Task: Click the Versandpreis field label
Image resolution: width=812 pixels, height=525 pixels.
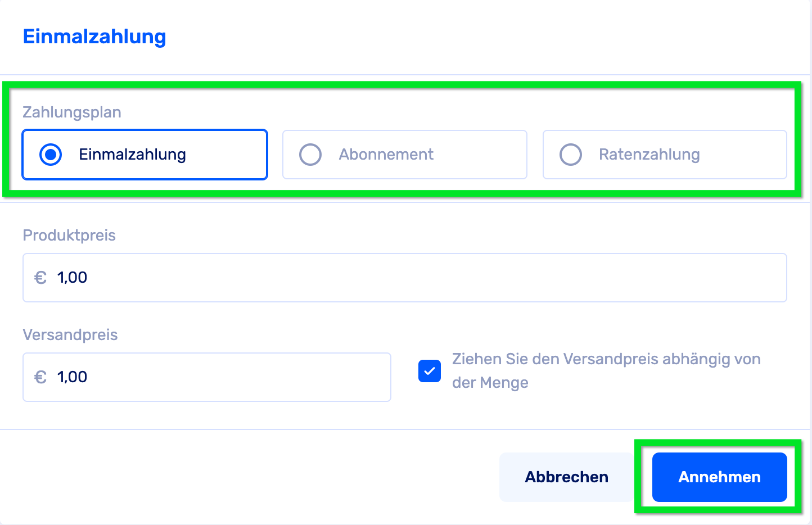Action: coord(70,335)
